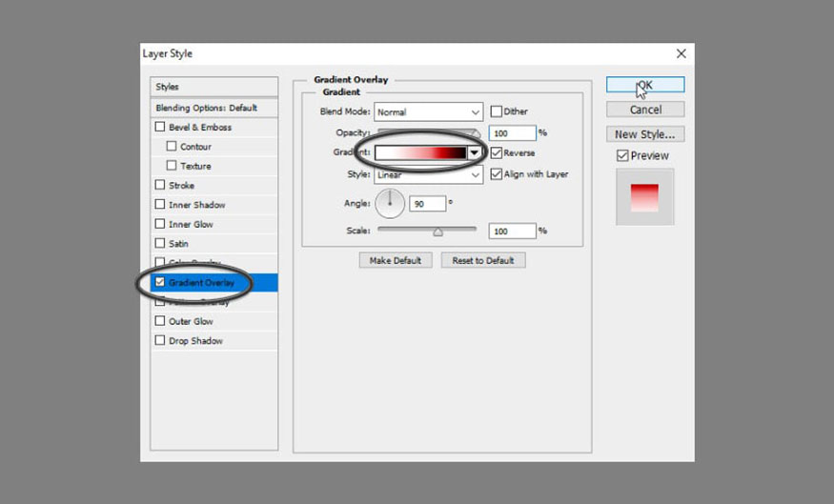Select Styles in the left list
The height and width of the screenshot is (504, 834).
tap(214, 87)
